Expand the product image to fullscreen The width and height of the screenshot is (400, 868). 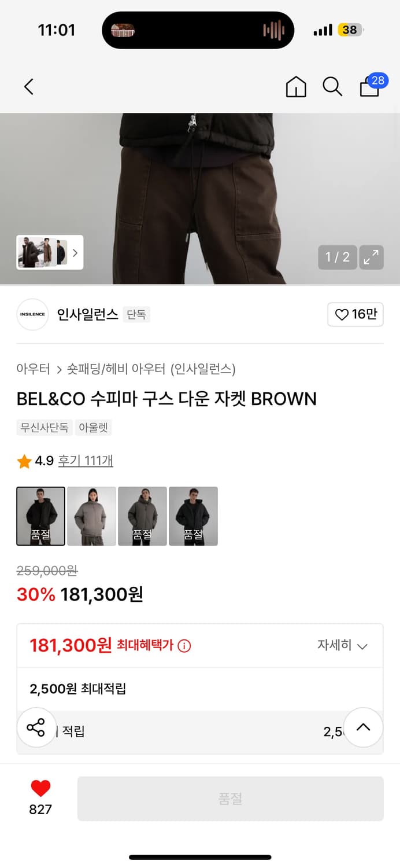click(x=371, y=258)
